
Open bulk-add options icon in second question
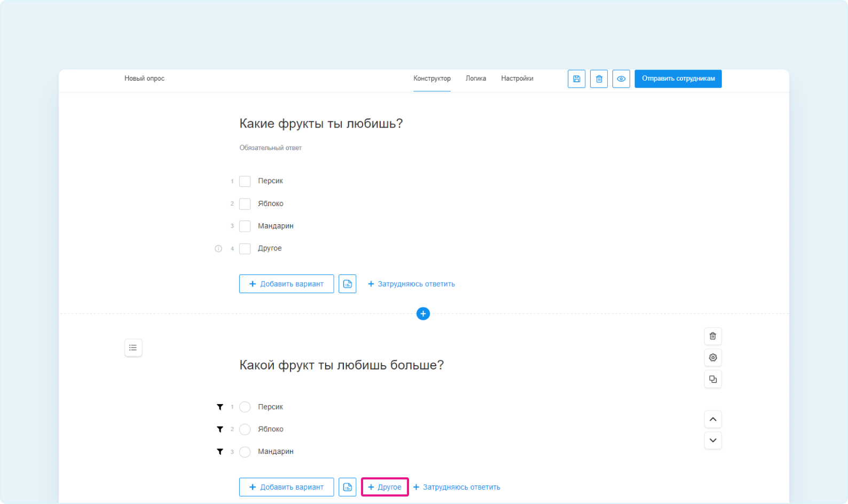pos(347,487)
